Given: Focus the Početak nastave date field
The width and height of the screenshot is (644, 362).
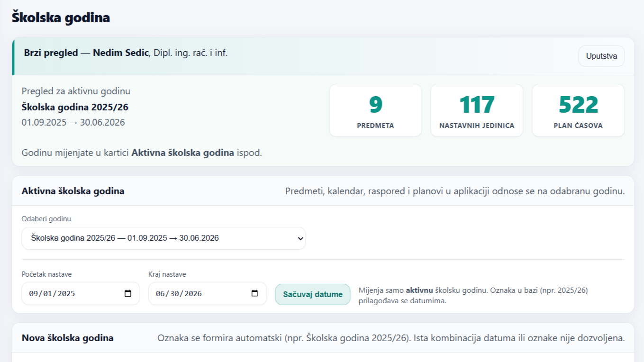Looking at the screenshot, I should [x=81, y=293].
